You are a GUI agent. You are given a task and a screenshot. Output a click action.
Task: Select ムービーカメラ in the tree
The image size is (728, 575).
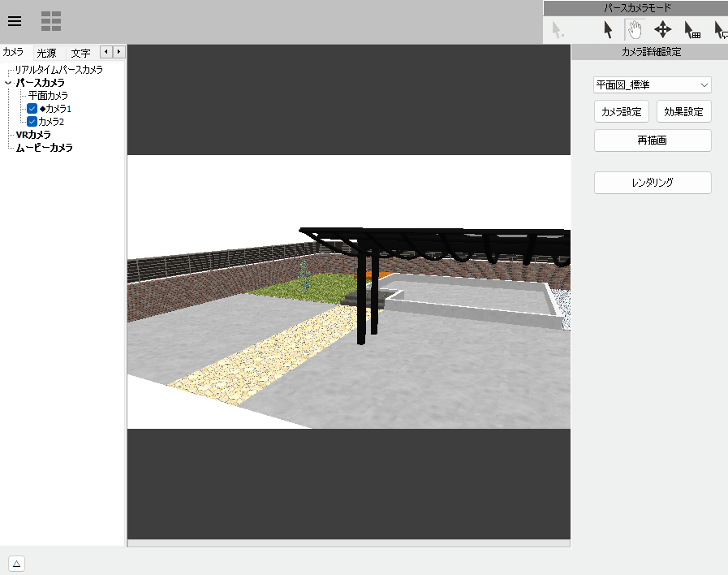pyautogui.click(x=44, y=148)
